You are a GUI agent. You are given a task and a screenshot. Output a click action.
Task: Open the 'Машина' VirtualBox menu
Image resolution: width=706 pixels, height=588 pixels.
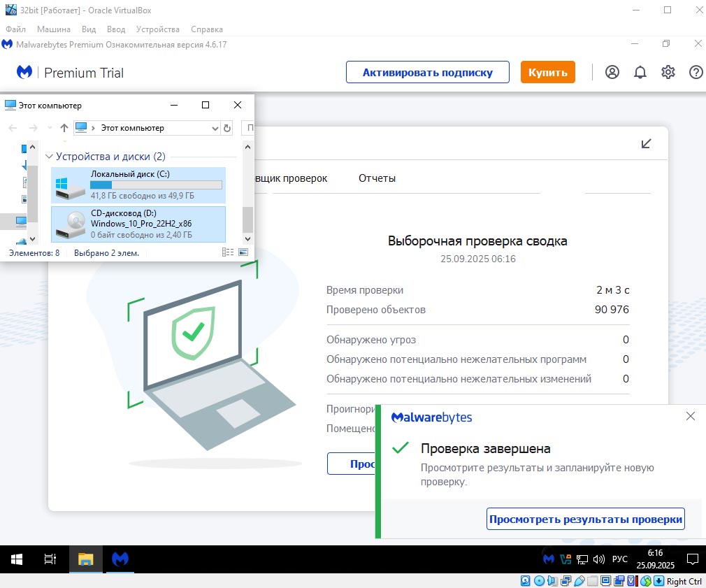54,29
